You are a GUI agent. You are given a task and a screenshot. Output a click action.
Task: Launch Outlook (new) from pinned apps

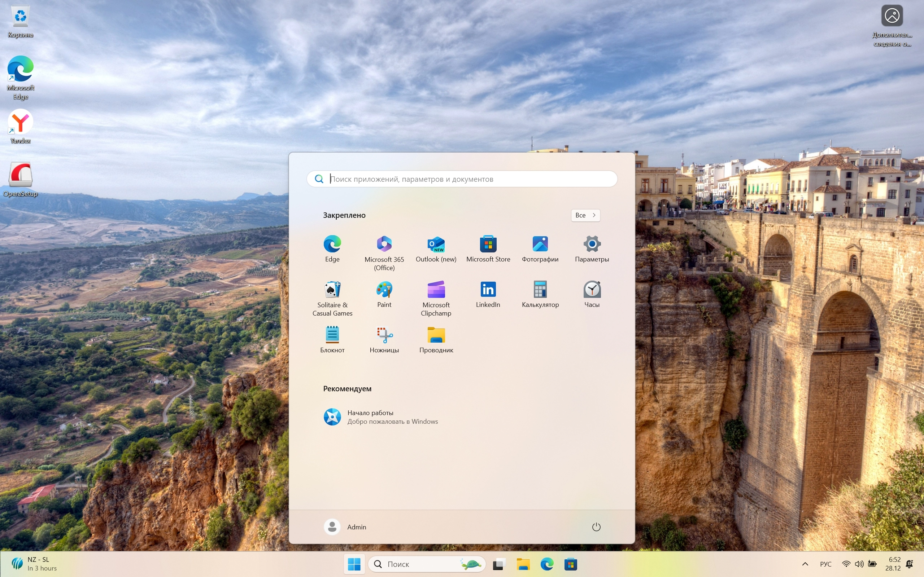point(436,244)
